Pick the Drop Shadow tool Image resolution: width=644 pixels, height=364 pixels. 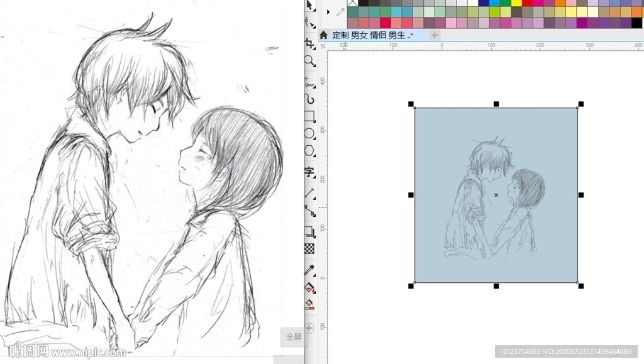coord(309,231)
